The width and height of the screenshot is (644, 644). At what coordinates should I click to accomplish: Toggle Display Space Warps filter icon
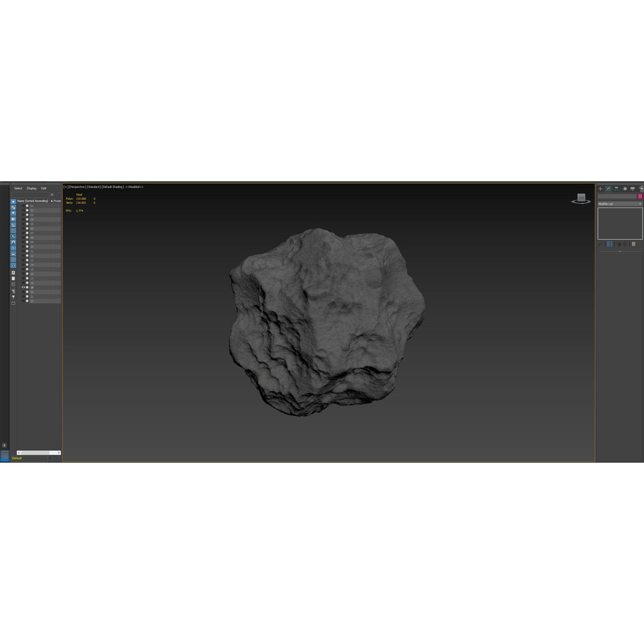pos(13,231)
